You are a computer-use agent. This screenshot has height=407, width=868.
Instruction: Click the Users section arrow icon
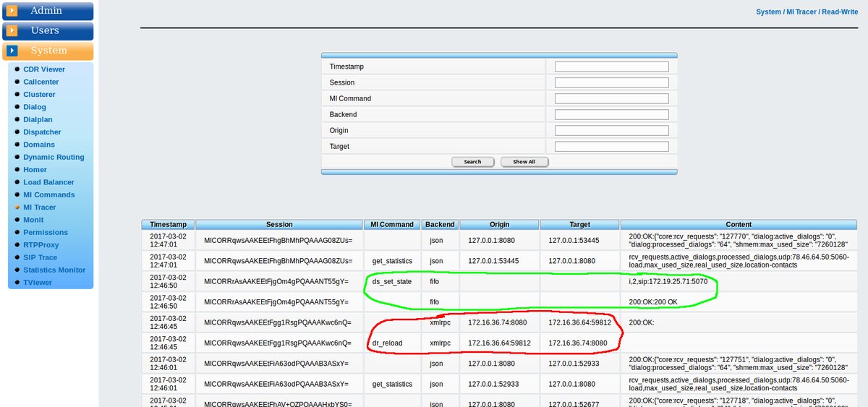12,31
